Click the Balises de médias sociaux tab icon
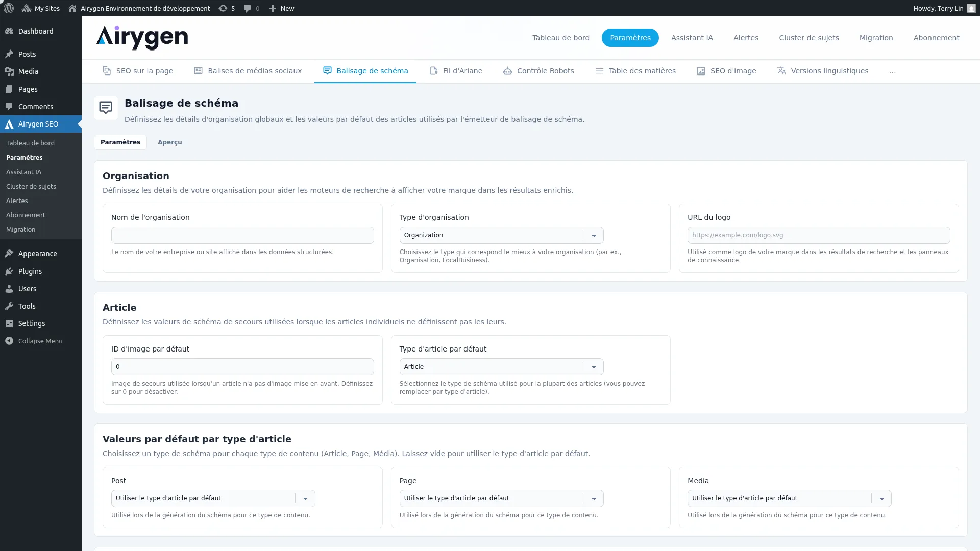The image size is (980, 551). [198, 71]
